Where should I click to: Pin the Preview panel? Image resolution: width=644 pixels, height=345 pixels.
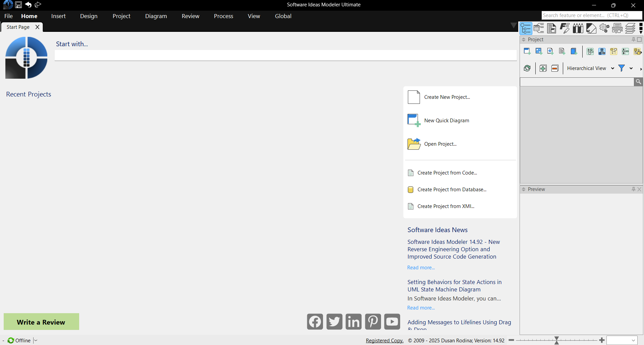(x=633, y=189)
